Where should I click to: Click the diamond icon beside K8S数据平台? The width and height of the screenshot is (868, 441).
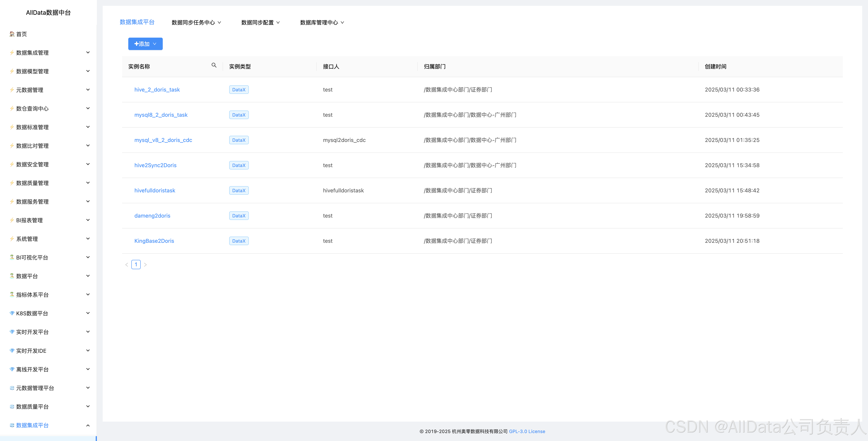[12, 313]
